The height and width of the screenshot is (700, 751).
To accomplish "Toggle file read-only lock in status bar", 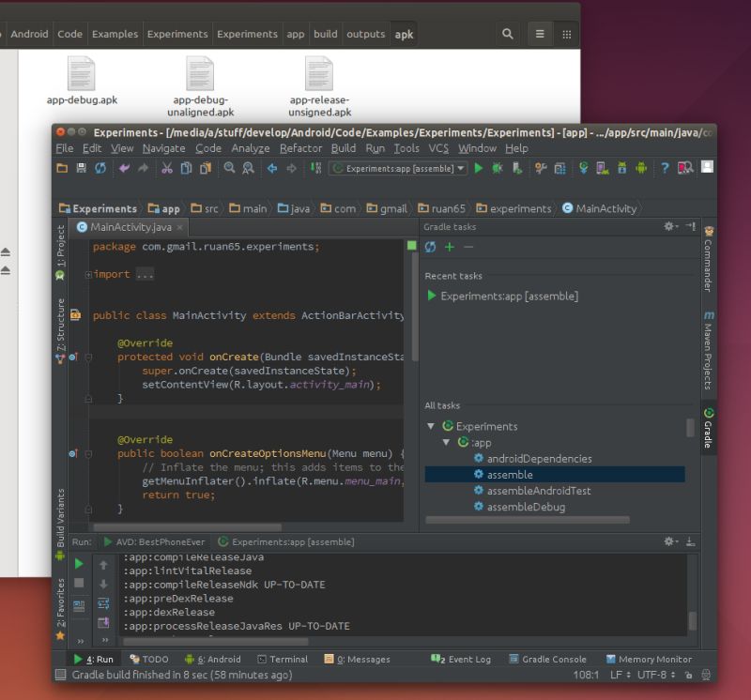I will coord(689,675).
